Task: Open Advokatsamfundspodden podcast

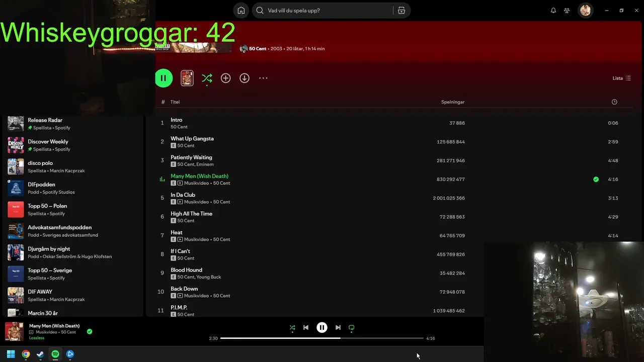Action: 74,231
